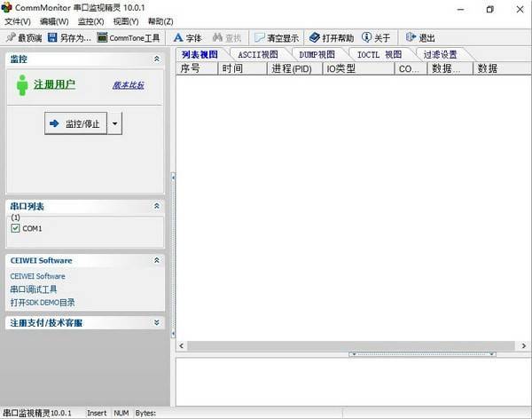The image size is (532, 419).
Task: Open the 监控(X) menu
Action: pyautogui.click(x=90, y=21)
